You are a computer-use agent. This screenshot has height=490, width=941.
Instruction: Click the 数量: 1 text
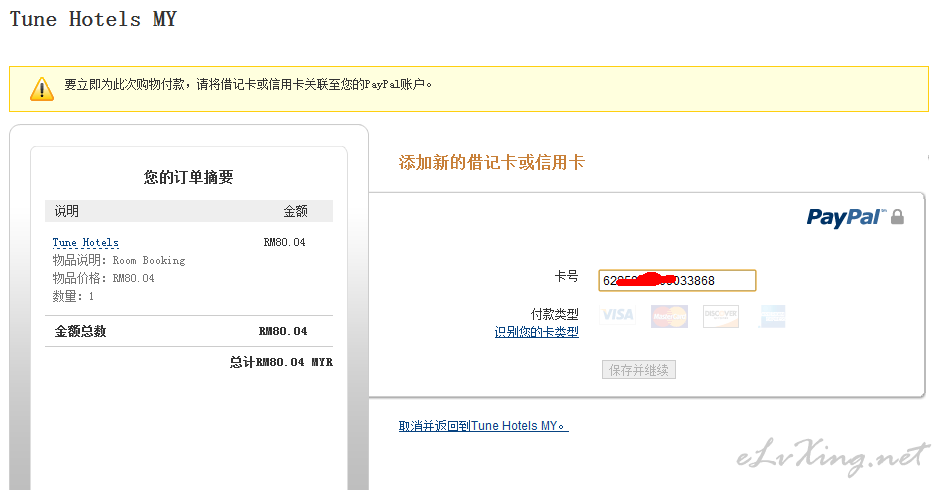click(73, 297)
